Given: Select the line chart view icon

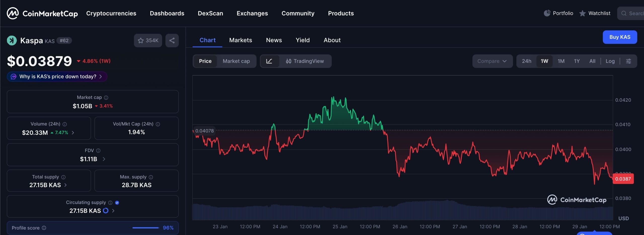Looking at the screenshot, I should (269, 61).
